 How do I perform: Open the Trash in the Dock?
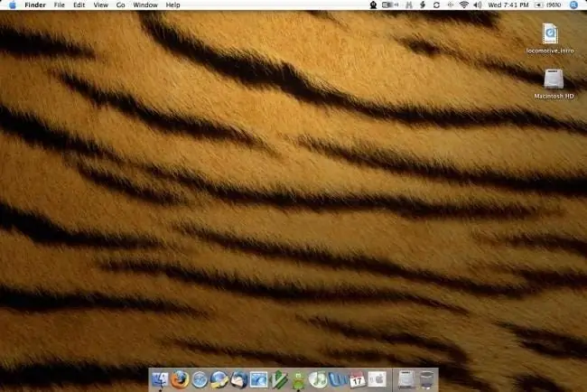coord(427,379)
